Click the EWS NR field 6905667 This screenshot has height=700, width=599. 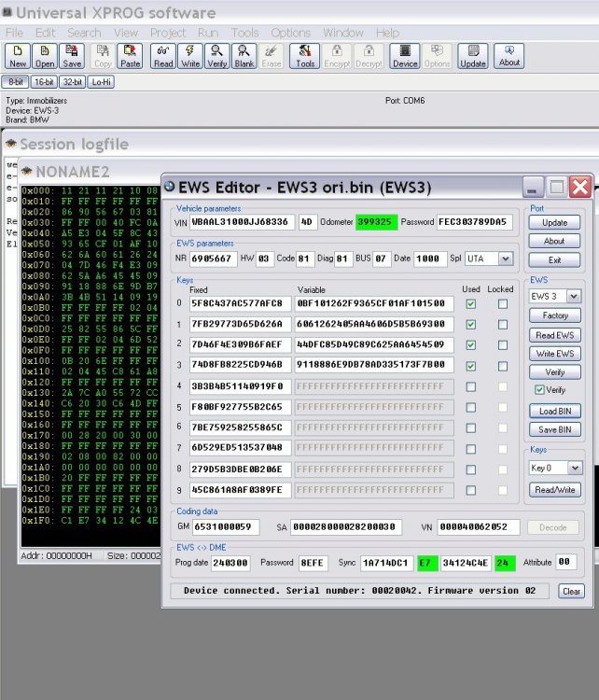(x=213, y=259)
